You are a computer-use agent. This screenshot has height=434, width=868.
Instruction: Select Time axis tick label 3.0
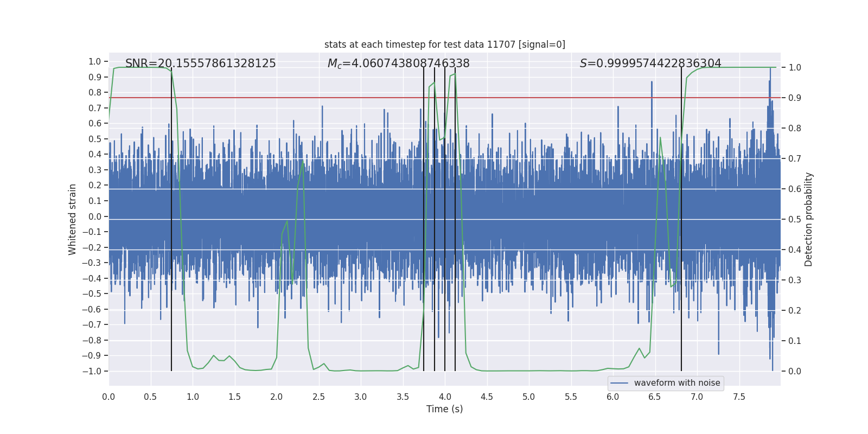pos(361,397)
